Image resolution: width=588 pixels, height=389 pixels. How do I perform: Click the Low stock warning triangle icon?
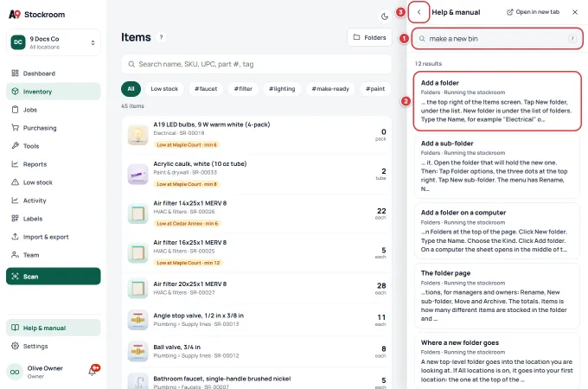(x=15, y=182)
